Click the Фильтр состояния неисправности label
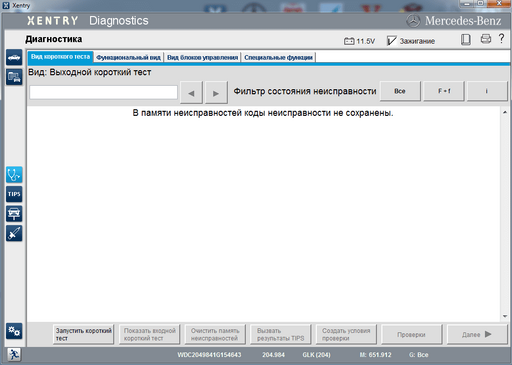This screenshot has width=512, height=365. [305, 91]
